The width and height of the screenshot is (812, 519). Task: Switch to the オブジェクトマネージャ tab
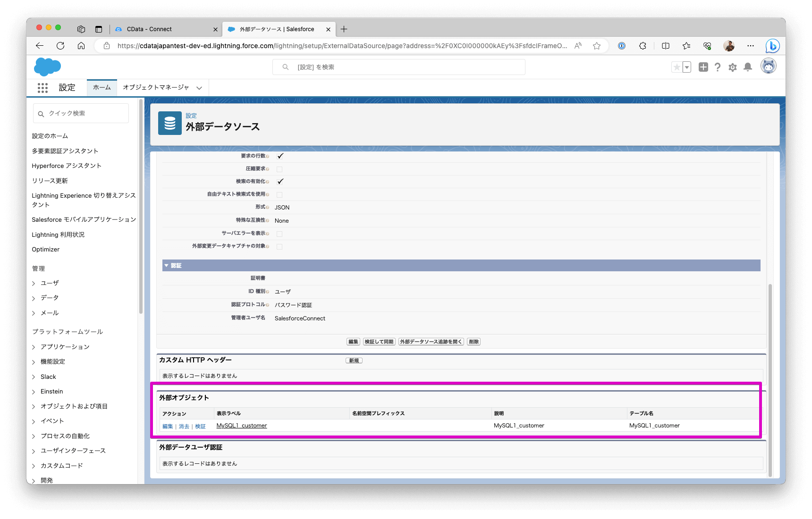156,88
